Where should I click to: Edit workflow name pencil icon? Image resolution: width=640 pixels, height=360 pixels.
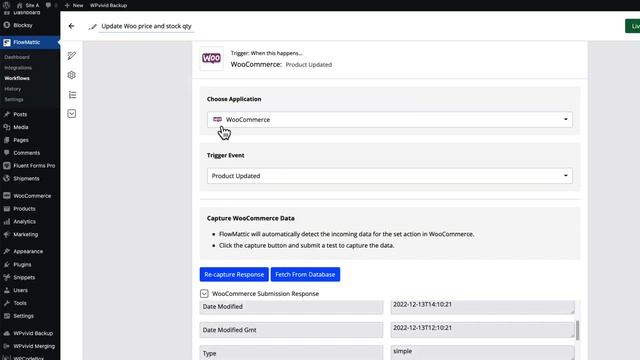pyautogui.click(x=93, y=27)
